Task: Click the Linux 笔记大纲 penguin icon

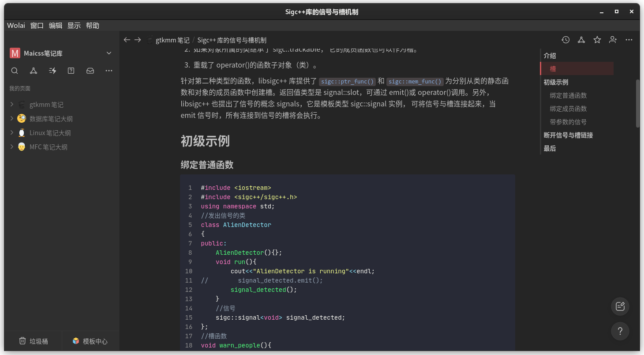Action: pos(22,133)
